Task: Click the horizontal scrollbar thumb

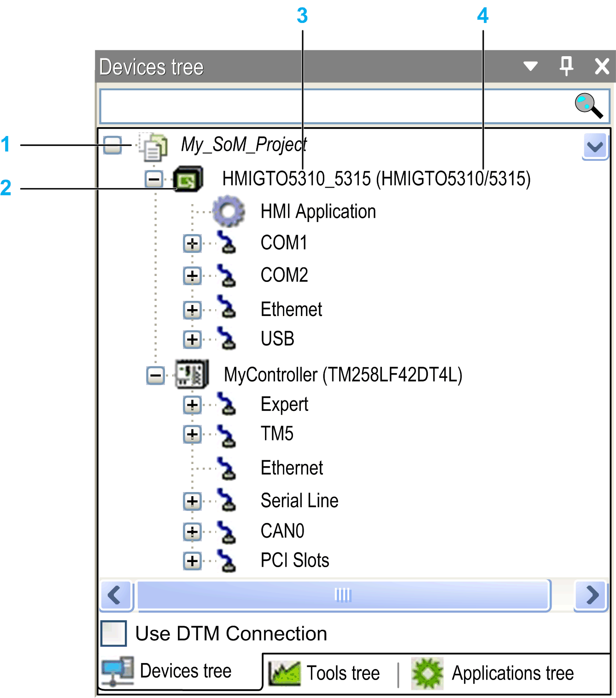Action: (x=343, y=595)
